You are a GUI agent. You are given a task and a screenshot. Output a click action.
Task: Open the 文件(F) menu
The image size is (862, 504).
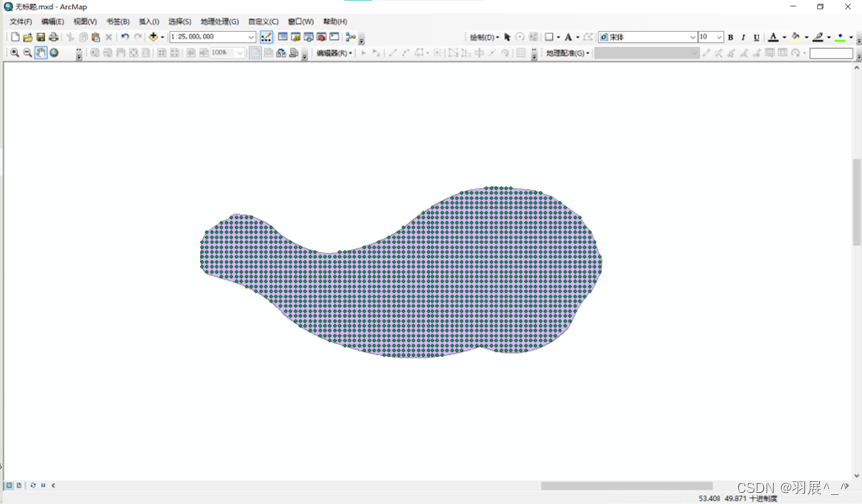(20, 22)
